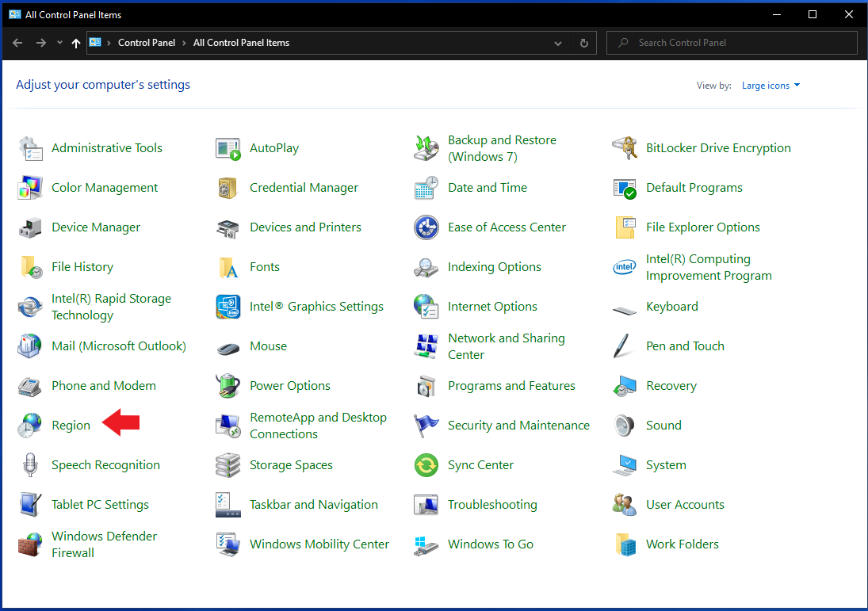Open the Ease of Access Center icon
Image resolution: width=868 pixels, height=611 pixels.
click(x=426, y=227)
